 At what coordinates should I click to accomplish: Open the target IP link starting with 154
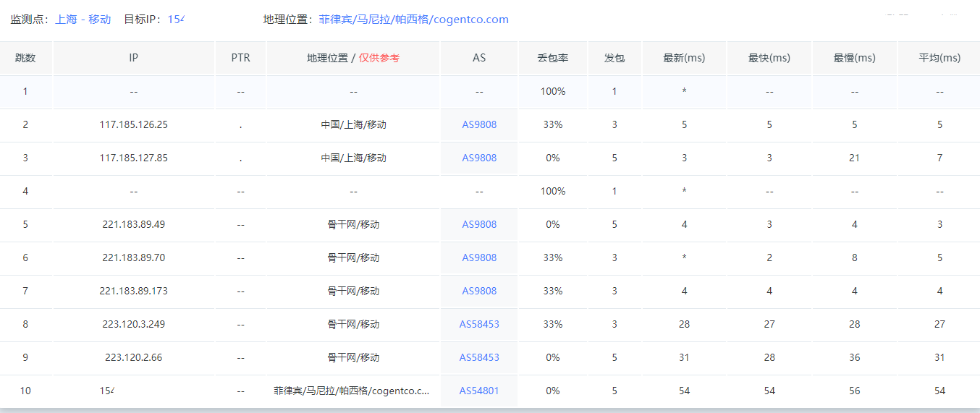[x=176, y=20]
